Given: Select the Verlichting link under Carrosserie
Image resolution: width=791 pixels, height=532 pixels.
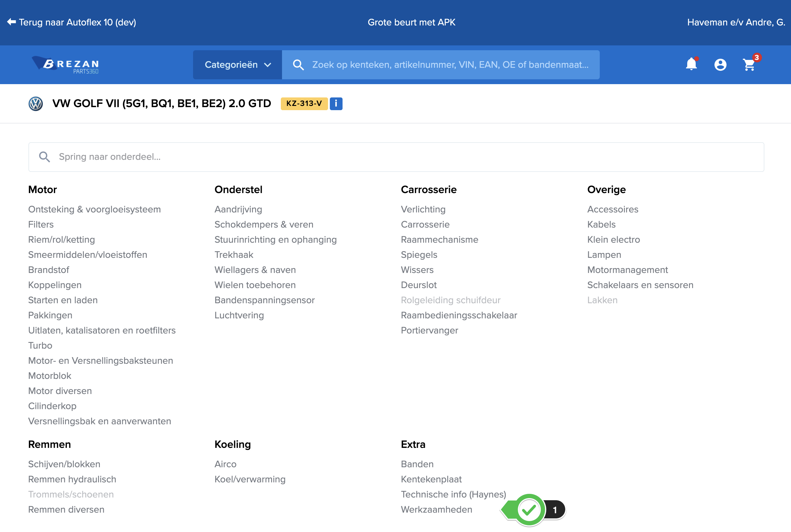Looking at the screenshot, I should [423, 209].
